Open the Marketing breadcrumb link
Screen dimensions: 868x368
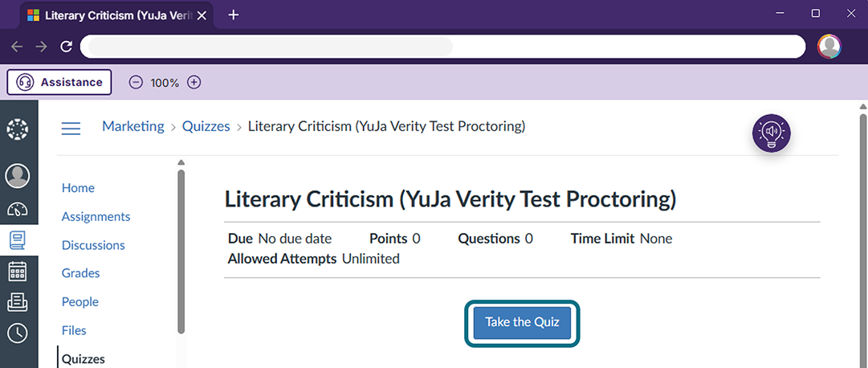(132, 126)
